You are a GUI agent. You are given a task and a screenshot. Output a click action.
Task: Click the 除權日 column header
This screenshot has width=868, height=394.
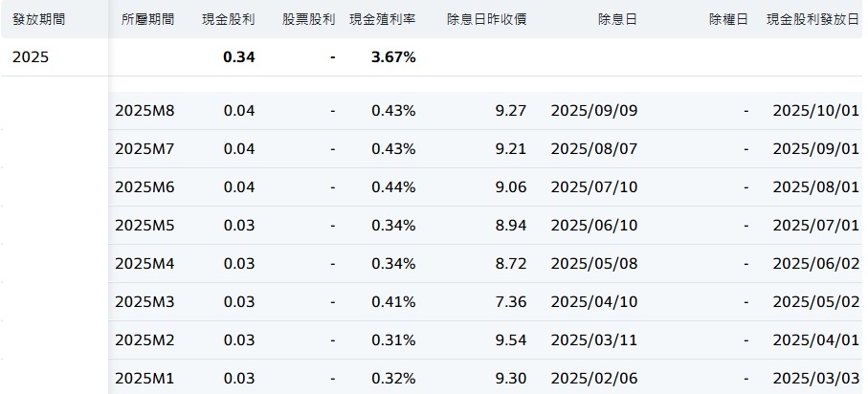728,19
